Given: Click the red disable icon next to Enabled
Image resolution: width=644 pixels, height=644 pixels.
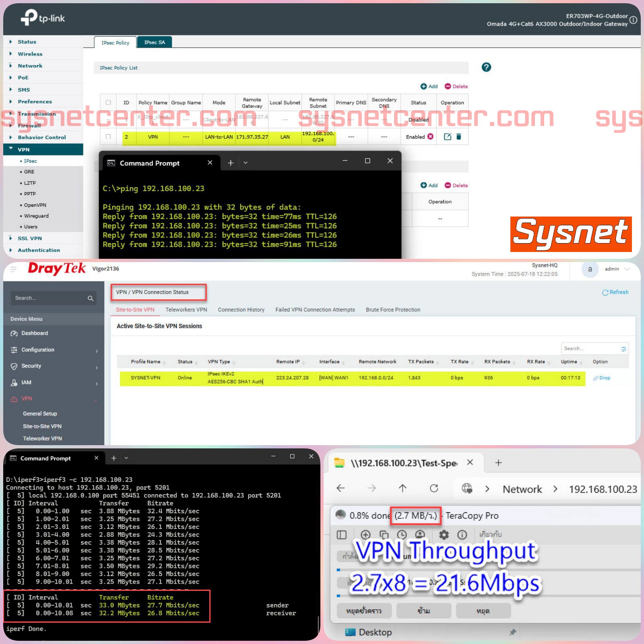Looking at the screenshot, I should (431, 136).
